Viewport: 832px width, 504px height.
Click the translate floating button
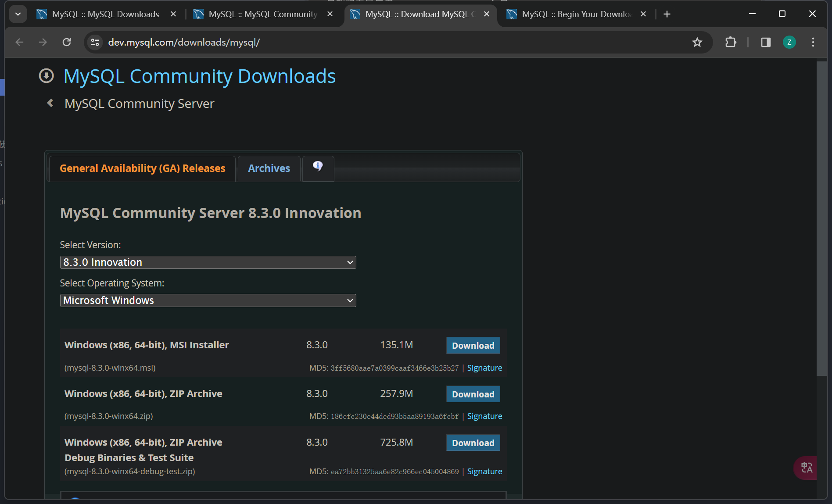(x=806, y=468)
